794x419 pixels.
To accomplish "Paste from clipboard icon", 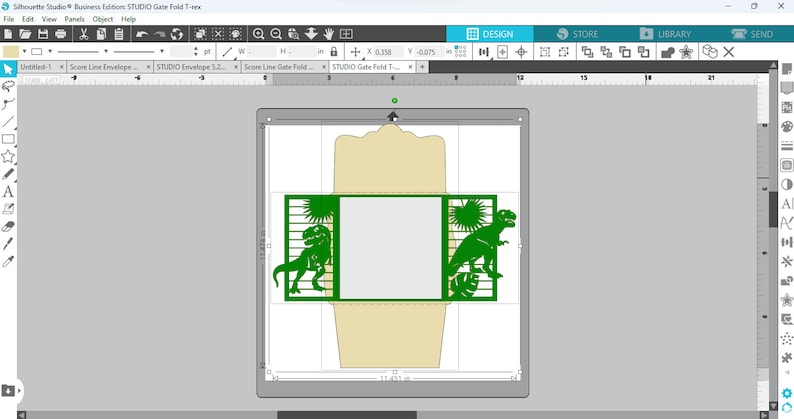I will coord(119,34).
